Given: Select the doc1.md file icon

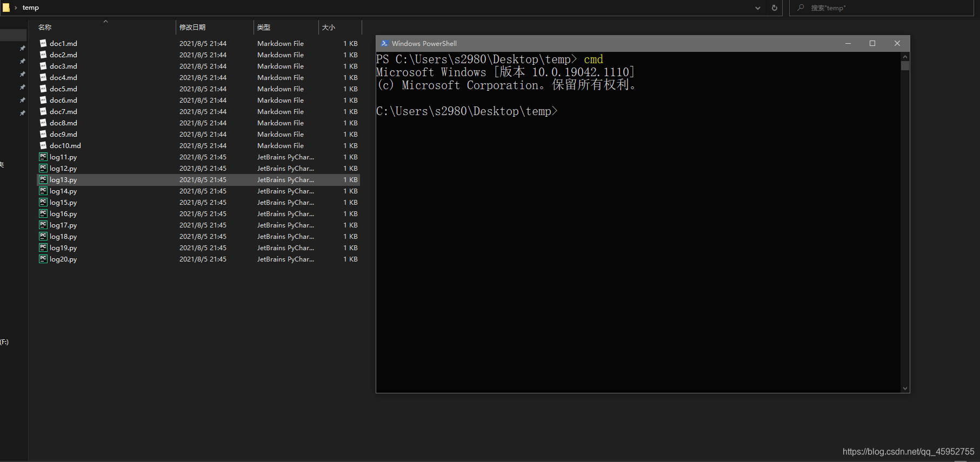Looking at the screenshot, I should pos(43,43).
